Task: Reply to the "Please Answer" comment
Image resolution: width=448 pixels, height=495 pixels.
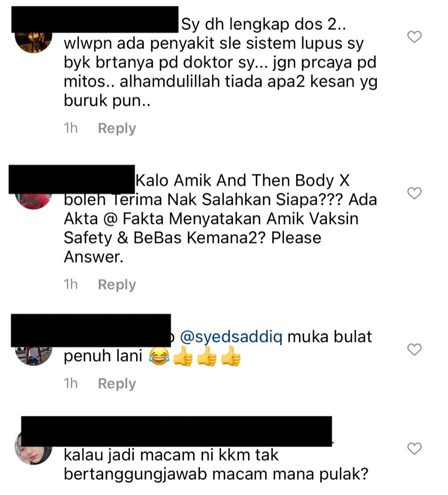Action: click(116, 285)
